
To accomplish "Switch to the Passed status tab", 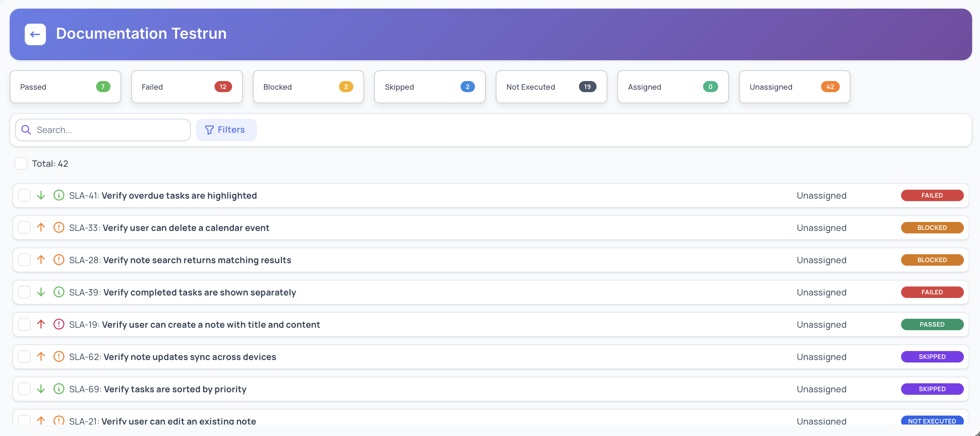I will [65, 87].
